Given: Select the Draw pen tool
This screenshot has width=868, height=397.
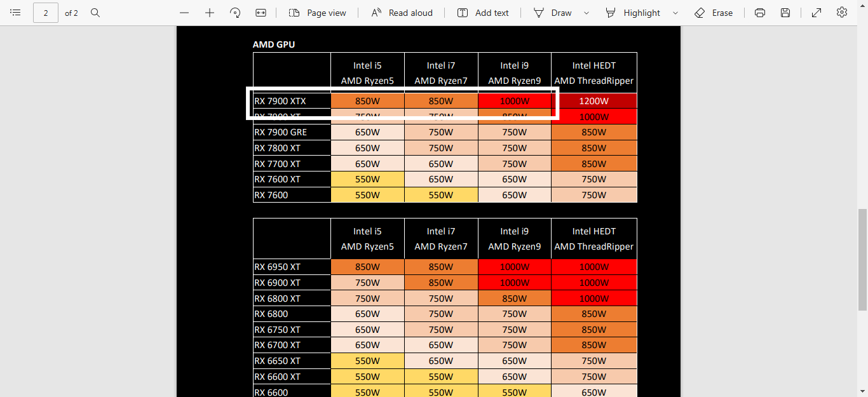Looking at the screenshot, I should (553, 13).
